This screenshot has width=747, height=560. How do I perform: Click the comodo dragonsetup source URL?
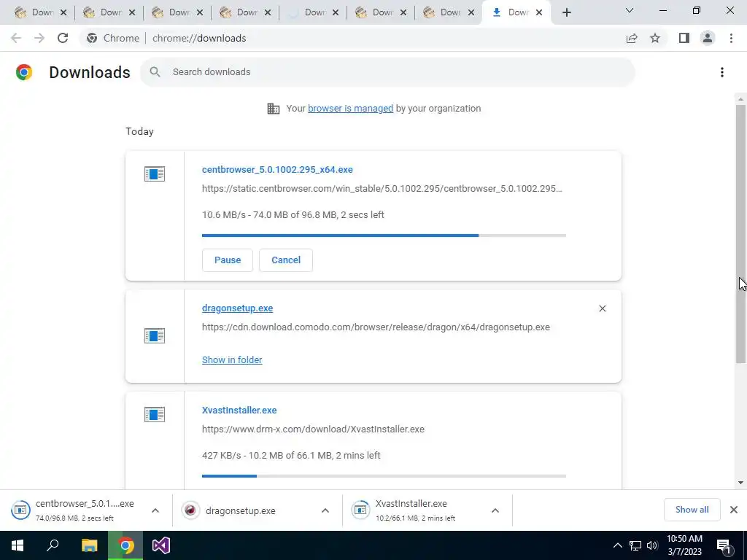coord(376,327)
